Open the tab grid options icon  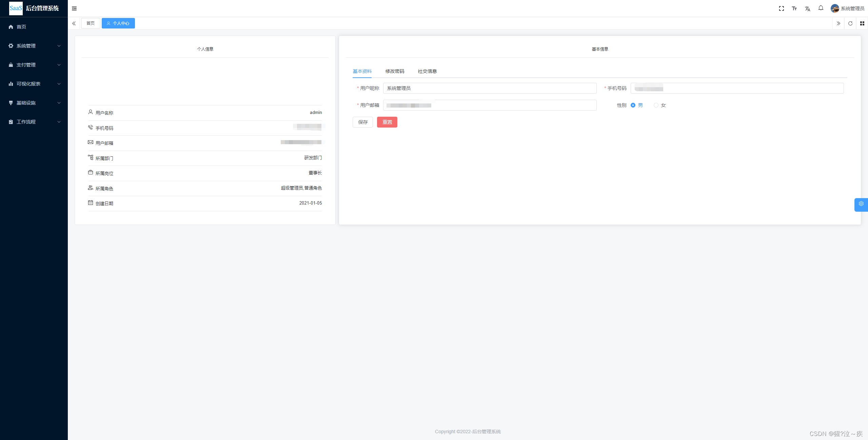[x=862, y=23]
